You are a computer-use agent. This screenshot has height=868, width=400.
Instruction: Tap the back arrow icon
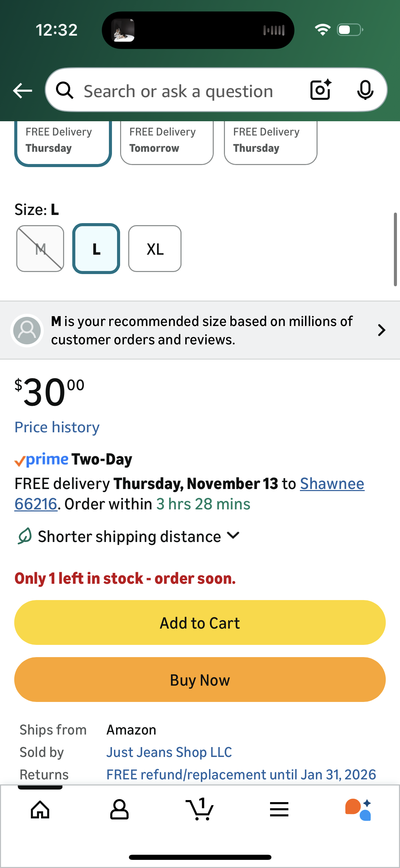pos(22,91)
